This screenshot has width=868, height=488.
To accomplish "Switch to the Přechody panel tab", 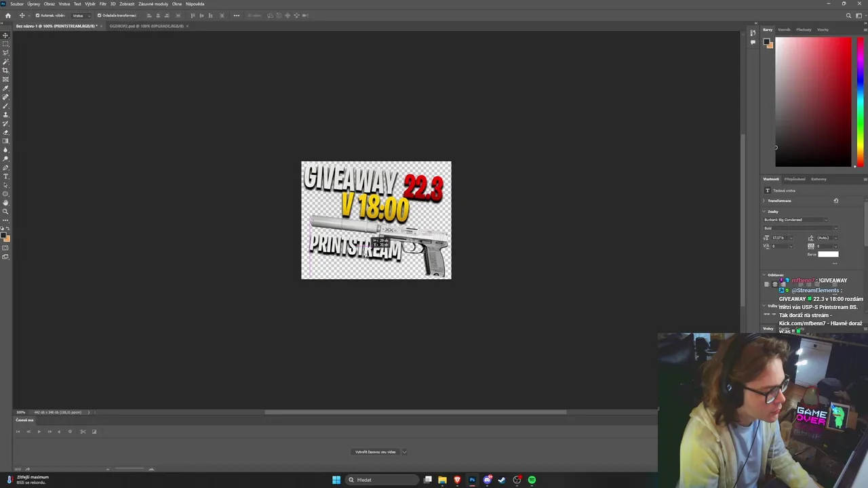I will (804, 30).
